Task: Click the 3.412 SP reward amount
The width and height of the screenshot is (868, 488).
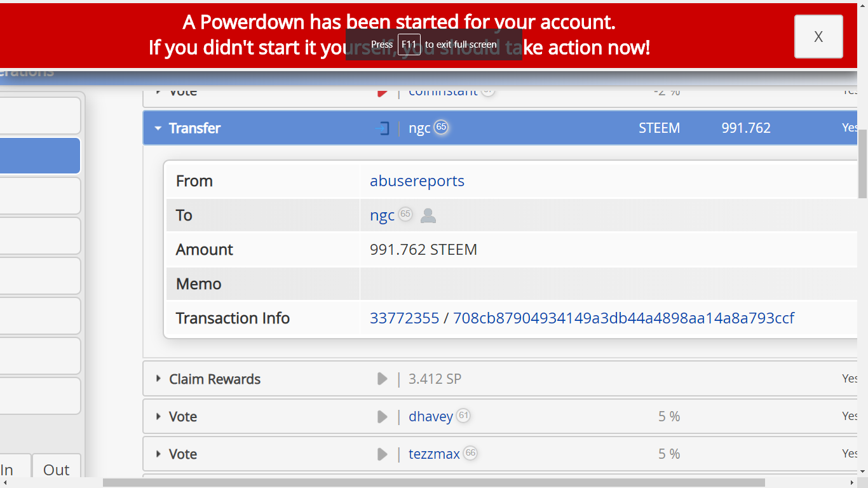Action: pos(435,379)
